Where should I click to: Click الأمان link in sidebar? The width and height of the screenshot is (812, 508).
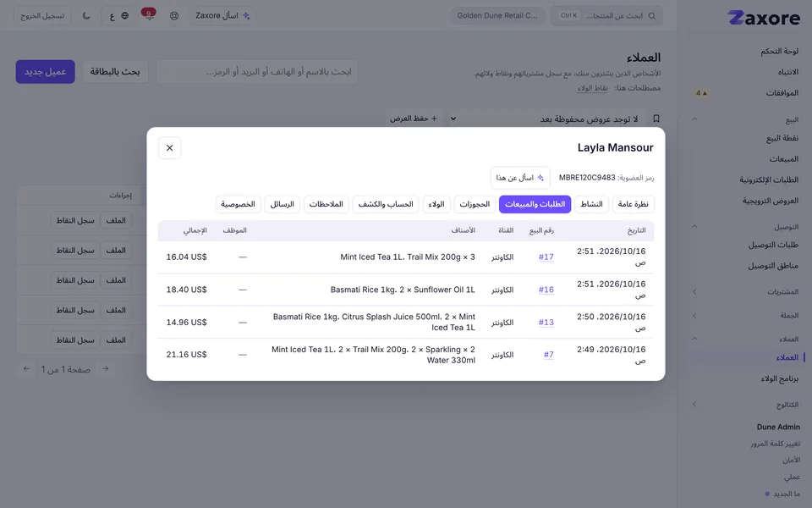pos(792,461)
